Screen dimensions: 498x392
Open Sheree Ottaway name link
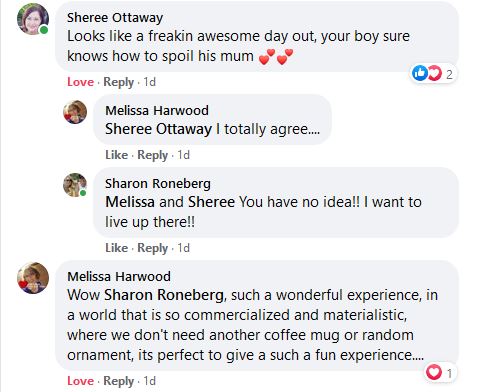click(x=115, y=18)
